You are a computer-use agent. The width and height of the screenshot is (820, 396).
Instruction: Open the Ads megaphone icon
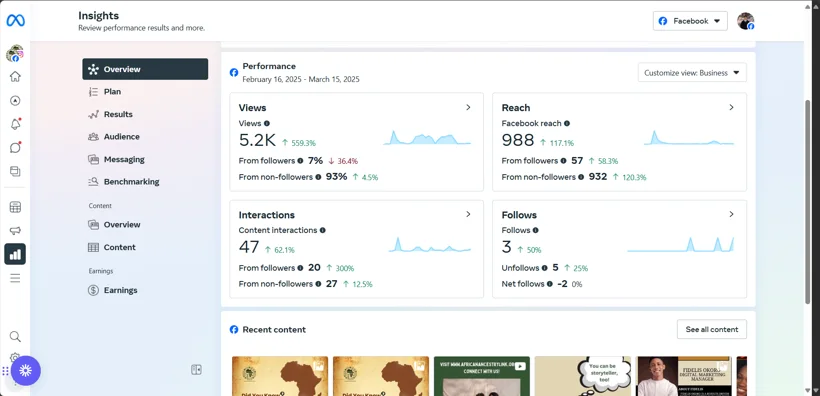(x=15, y=231)
